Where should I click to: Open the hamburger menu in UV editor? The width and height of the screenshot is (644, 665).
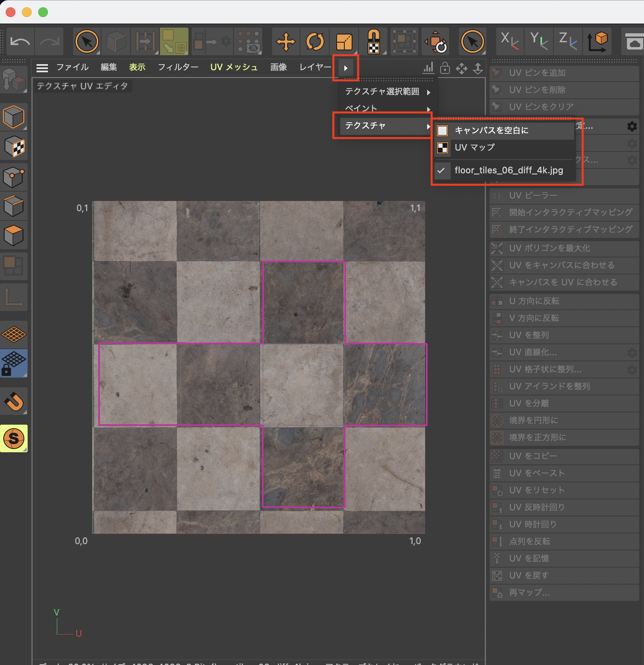coord(42,68)
